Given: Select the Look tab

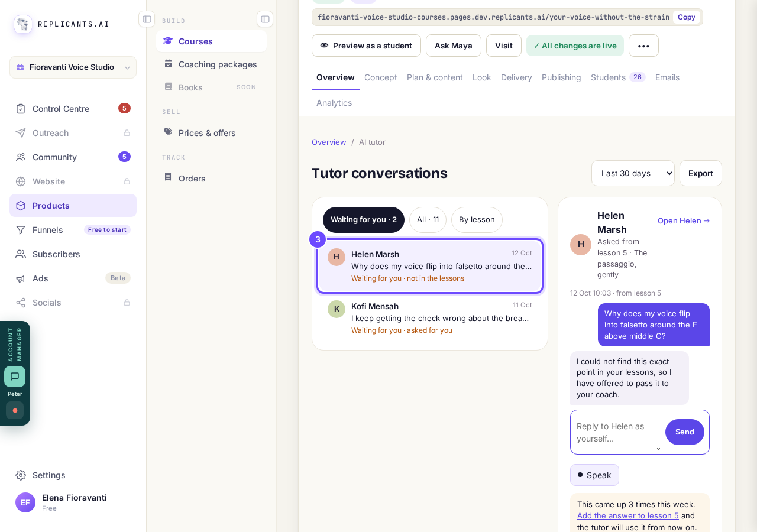Looking at the screenshot, I should (482, 77).
